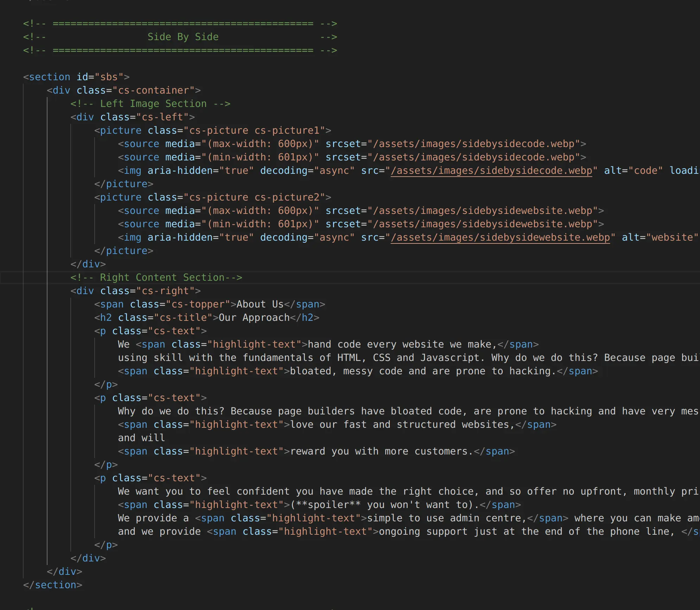The width and height of the screenshot is (700, 610).
Task: Click the section id="sbs" opening tag
Action: coord(76,77)
